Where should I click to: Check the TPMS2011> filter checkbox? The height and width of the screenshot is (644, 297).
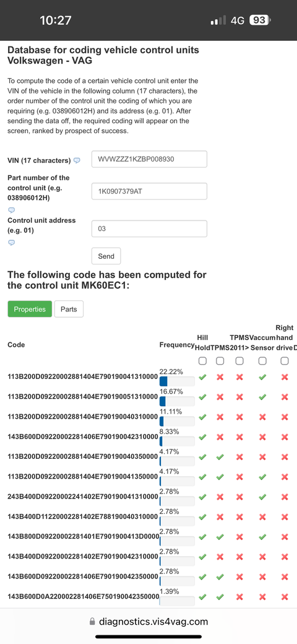pos(239,361)
